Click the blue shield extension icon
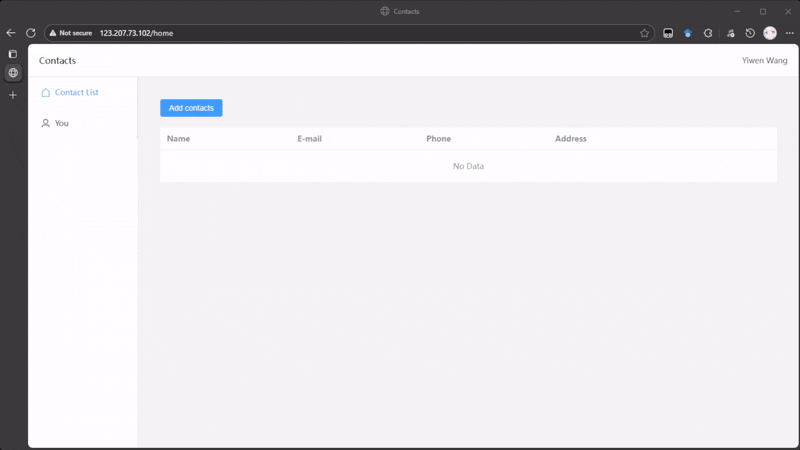This screenshot has height=450, width=800. pos(688,33)
